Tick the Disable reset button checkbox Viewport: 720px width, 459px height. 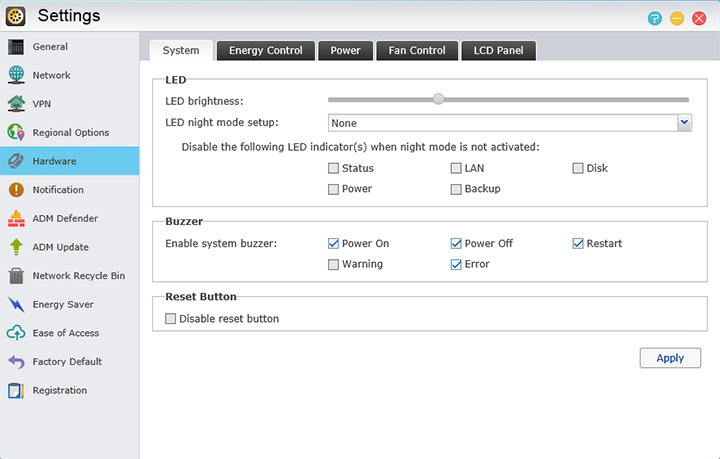170,319
